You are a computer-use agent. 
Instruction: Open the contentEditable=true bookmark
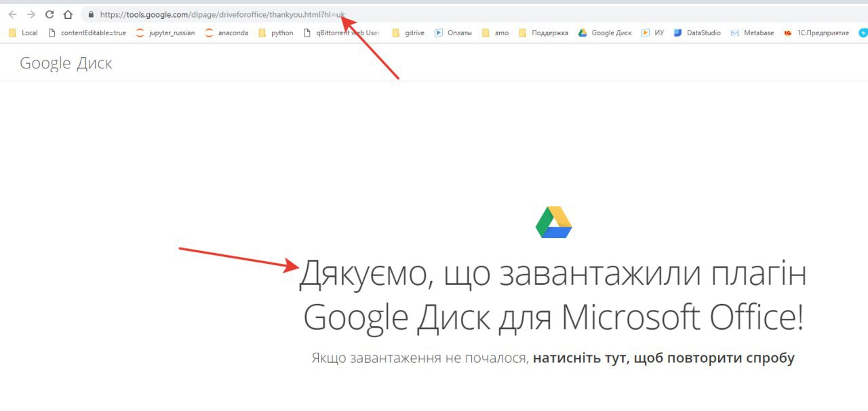pos(87,33)
